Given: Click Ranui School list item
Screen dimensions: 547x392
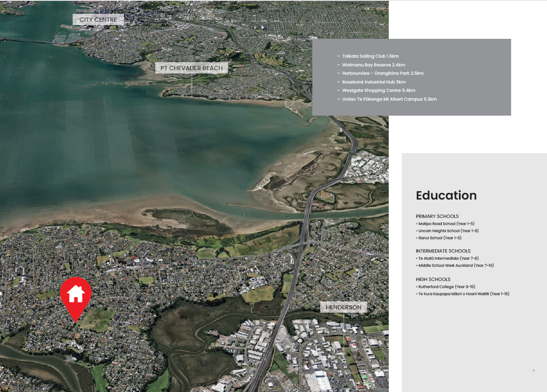Looking at the screenshot, I should pyautogui.click(x=440, y=238).
